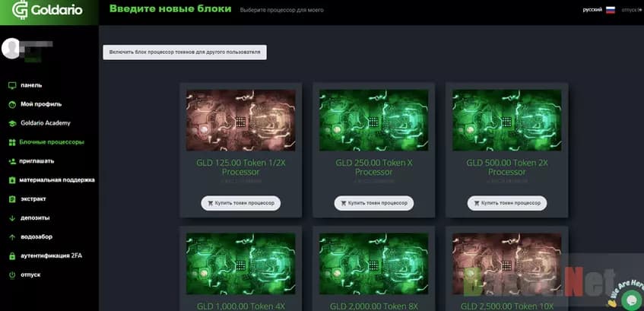Open the депозиты menu item
The image size is (644, 311).
coord(35,218)
